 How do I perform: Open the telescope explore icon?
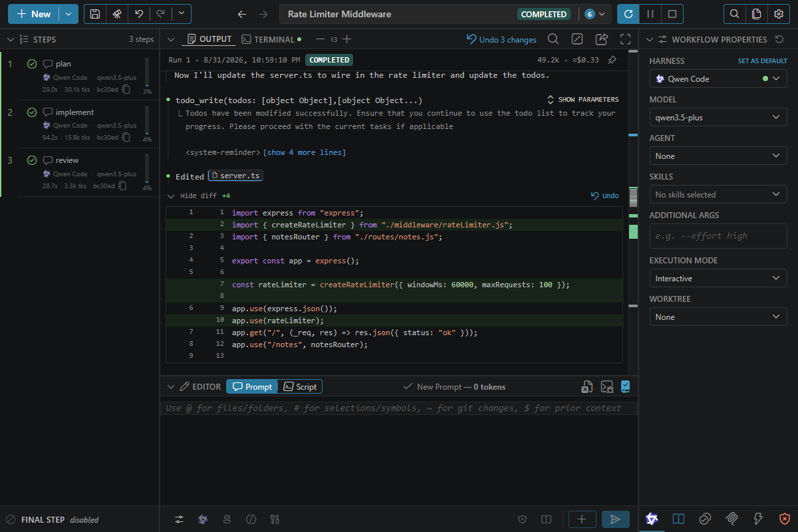[117, 14]
